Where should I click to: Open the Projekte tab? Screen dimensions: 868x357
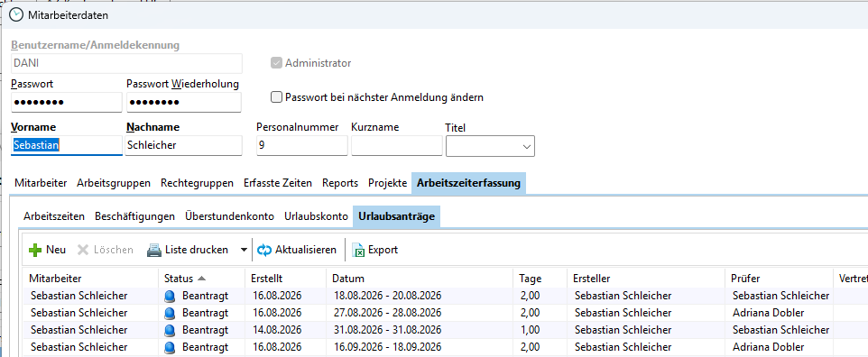pyautogui.click(x=387, y=183)
